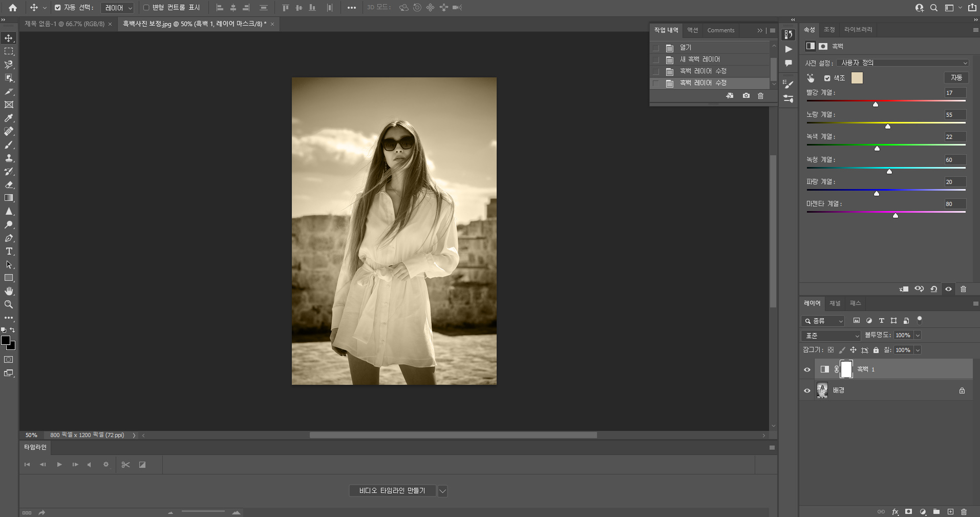Switch to the 액션 tab
The height and width of the screenshot is (517, 980).
[x=693, y=30]
